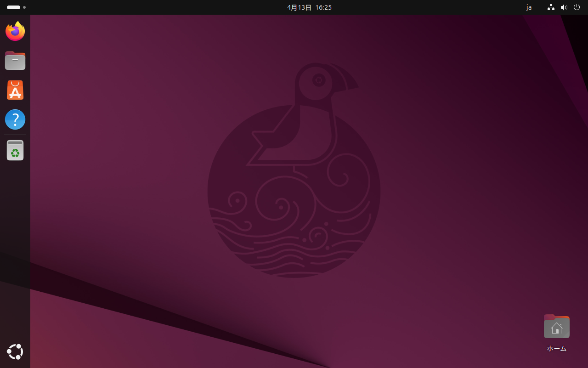Open the Files manager from the dock
The width and height of the screenshot is (588, 368).
(15, 61)
